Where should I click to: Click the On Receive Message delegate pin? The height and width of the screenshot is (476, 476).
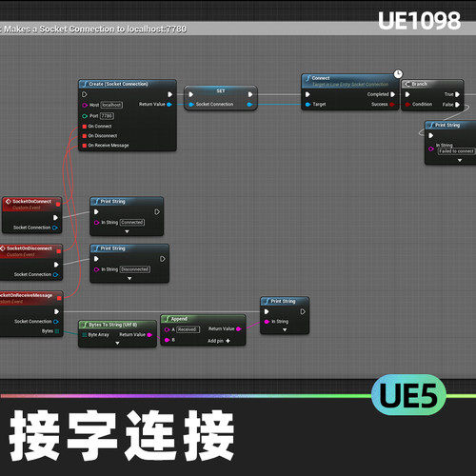tap(85, 146)
